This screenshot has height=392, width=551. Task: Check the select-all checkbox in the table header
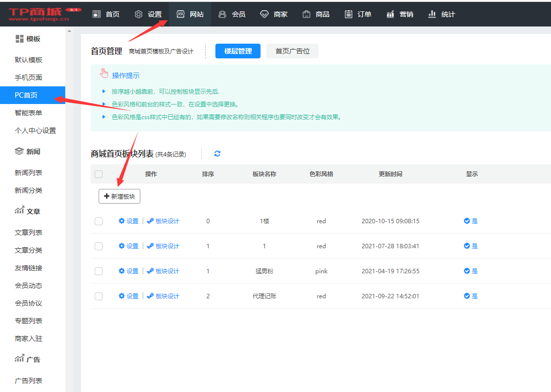pyautogui.click(x=99, y=173)
